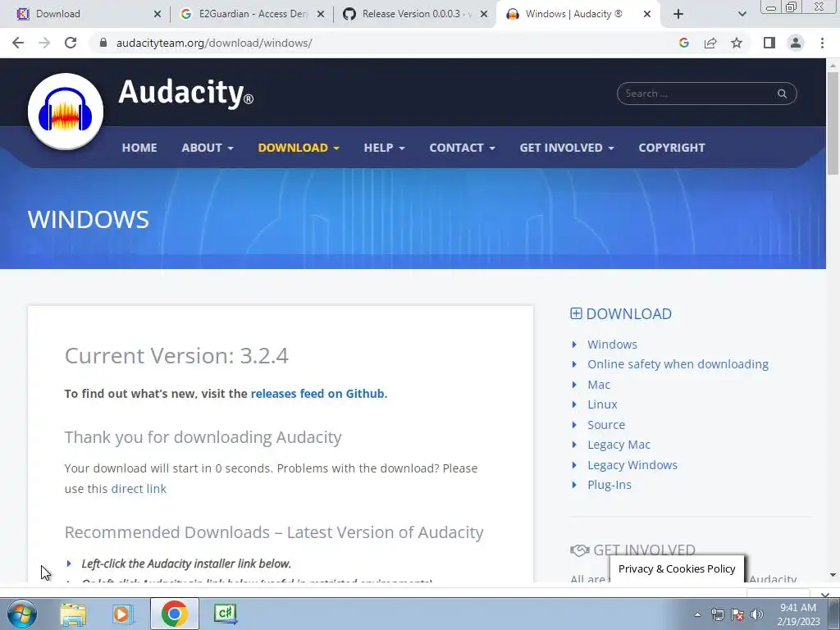Open the releases feed on Github link
This screenshot has height=630, width=840.
click(317, 394)
